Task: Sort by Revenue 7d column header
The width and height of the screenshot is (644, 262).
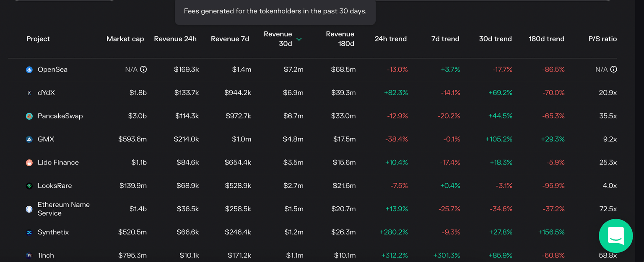Action: pos(230,39)
